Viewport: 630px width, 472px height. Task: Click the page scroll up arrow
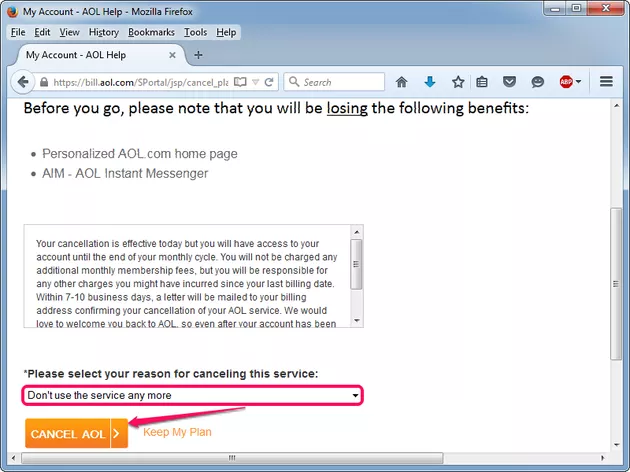[616, 106]
